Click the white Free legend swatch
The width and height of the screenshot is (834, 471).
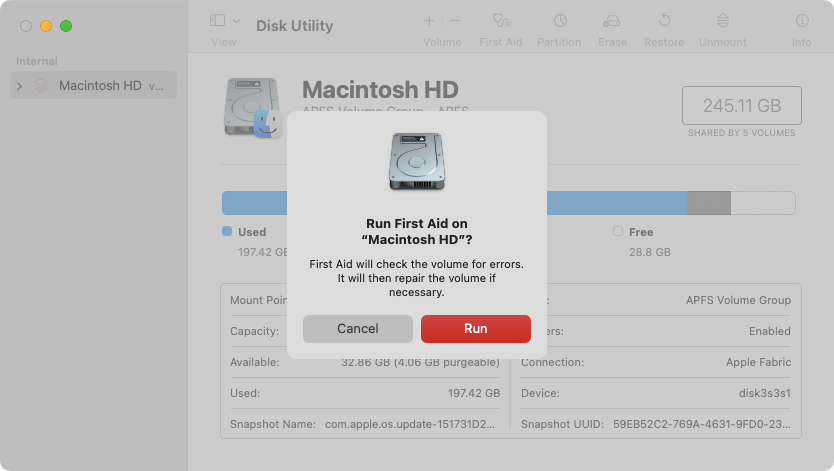pos(618,231)
